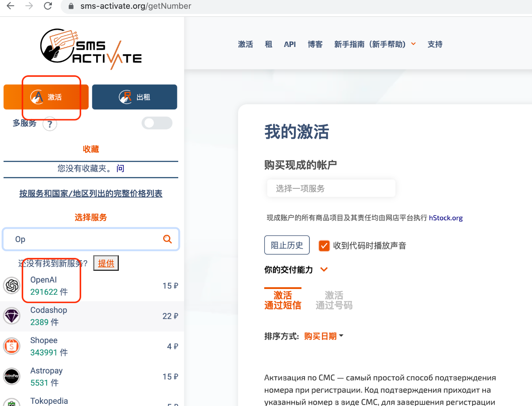Open the API top navigation item
The width and height of the screenshot is (532, 406).
[290, 44]
